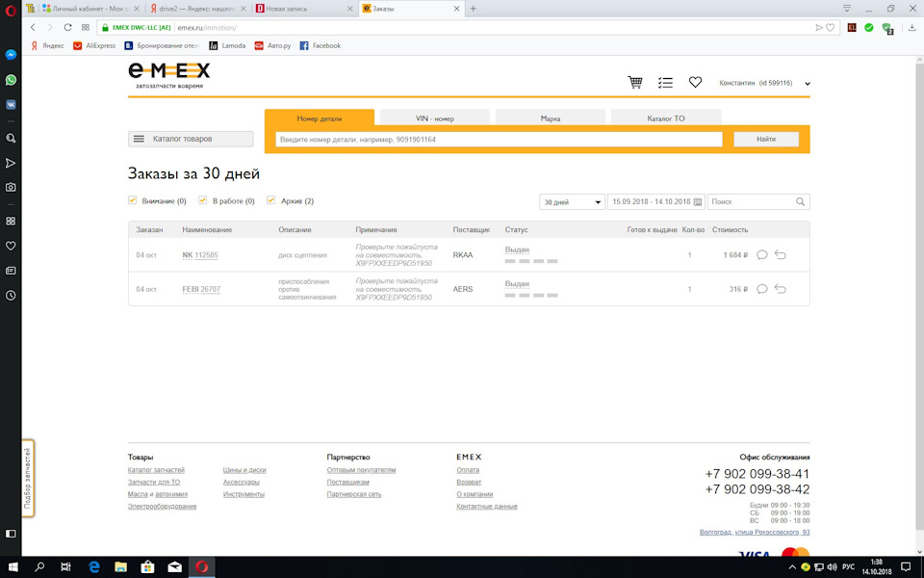Image resolution: width=924 pixels, height=578 pixels.
Task: Open Windows notification center
Action: click(x=906, y=566)
